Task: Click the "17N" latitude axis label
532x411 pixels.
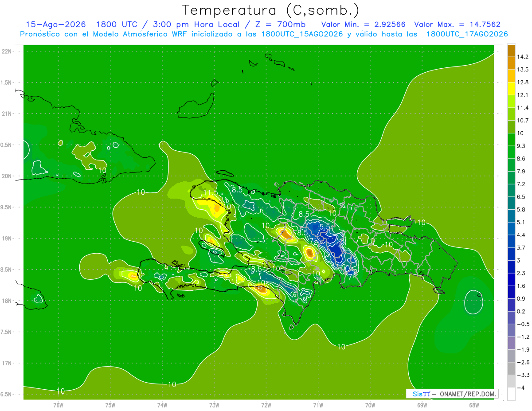Action: (x=8, y=364)
